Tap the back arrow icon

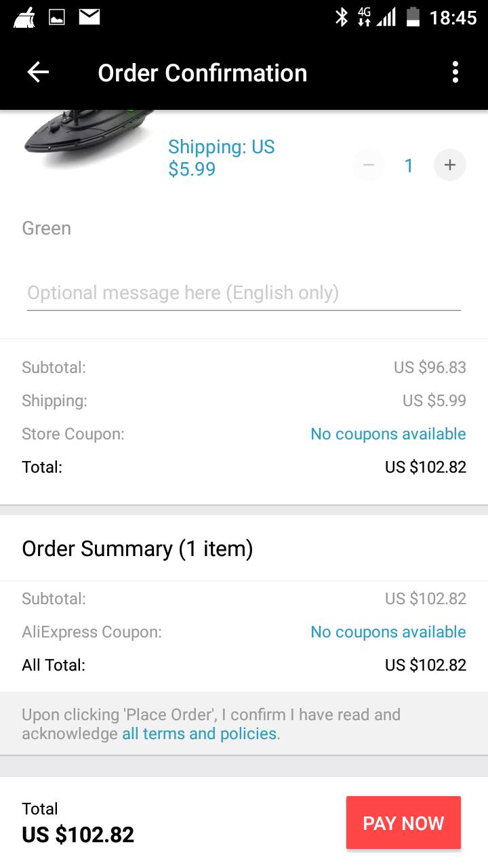(38, 73)
